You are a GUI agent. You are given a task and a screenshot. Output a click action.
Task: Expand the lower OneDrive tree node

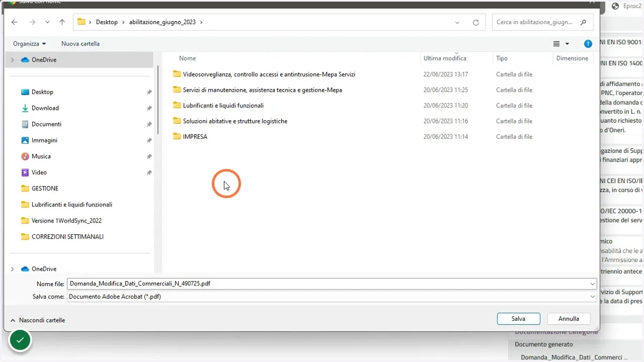(12, 269)
